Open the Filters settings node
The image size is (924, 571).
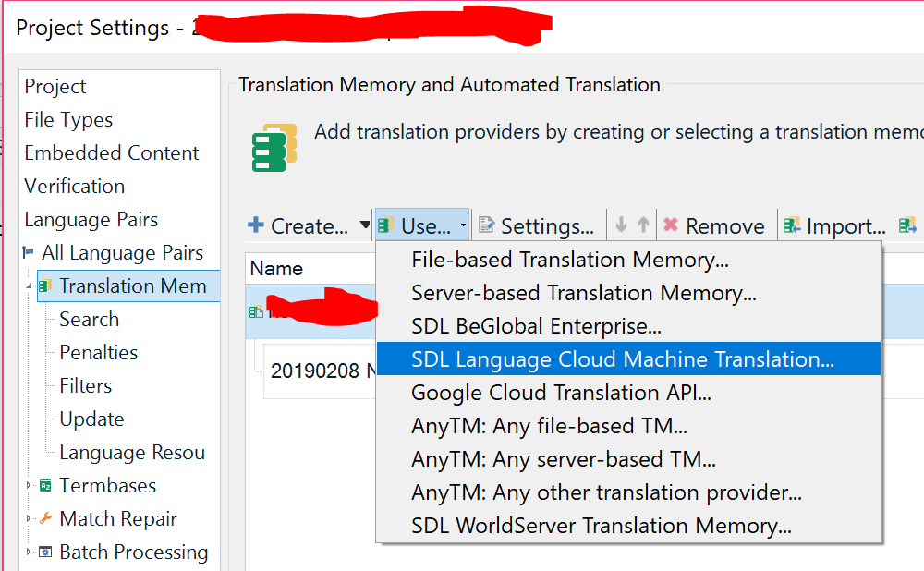[85, 386]
